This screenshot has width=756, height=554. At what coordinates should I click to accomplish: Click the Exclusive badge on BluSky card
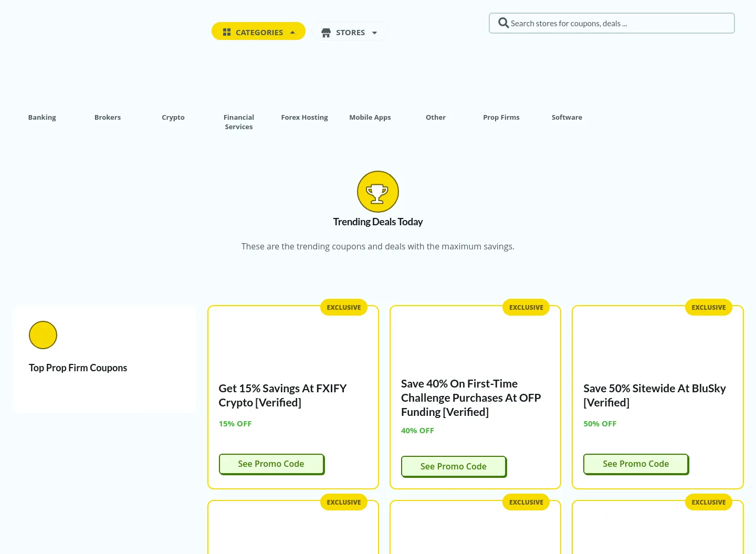709,307
